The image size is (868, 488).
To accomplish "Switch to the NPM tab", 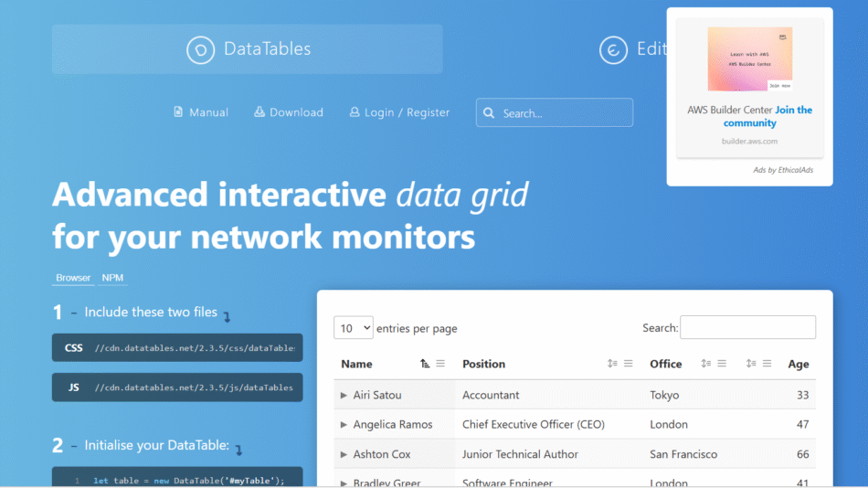I will [x=112, y=278].
